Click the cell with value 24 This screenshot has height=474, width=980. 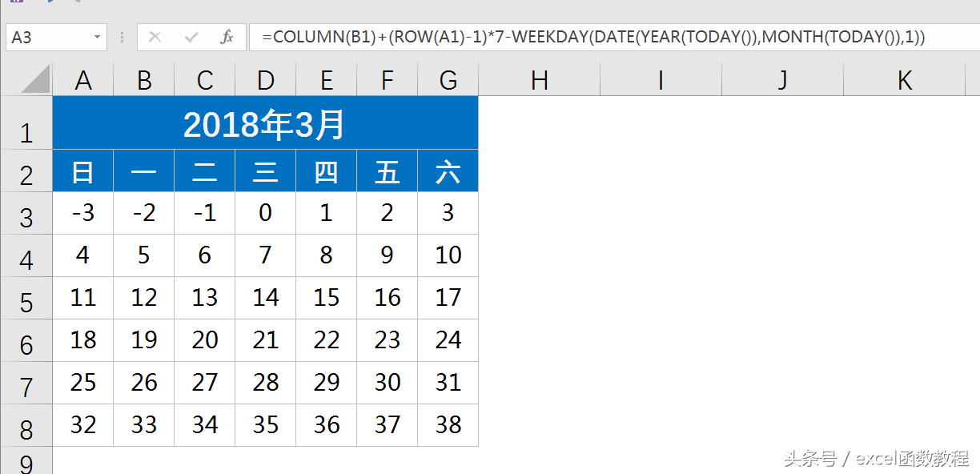pos(448,341)
